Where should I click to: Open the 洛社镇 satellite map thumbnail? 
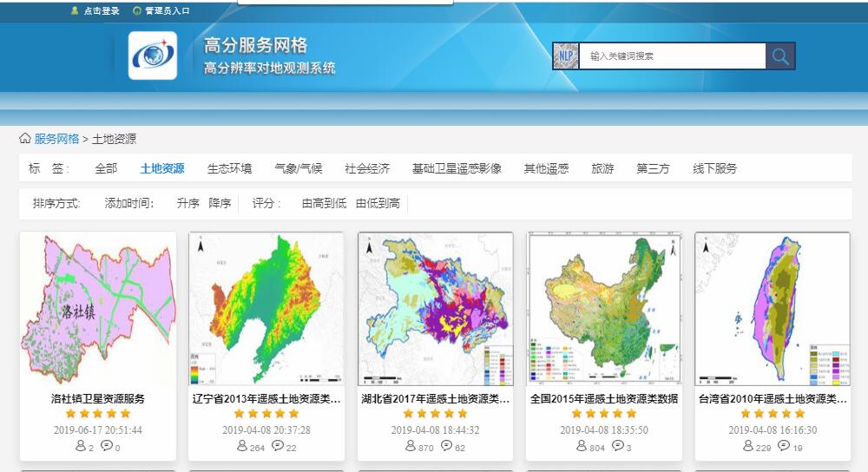(x=98, y=309)
